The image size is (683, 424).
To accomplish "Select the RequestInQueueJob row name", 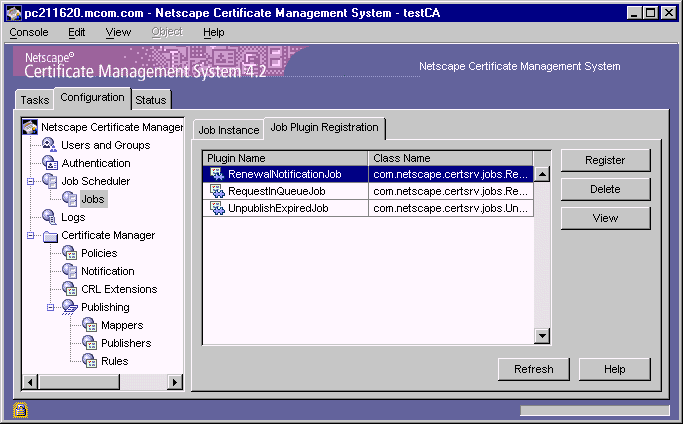I will [277, 191].
